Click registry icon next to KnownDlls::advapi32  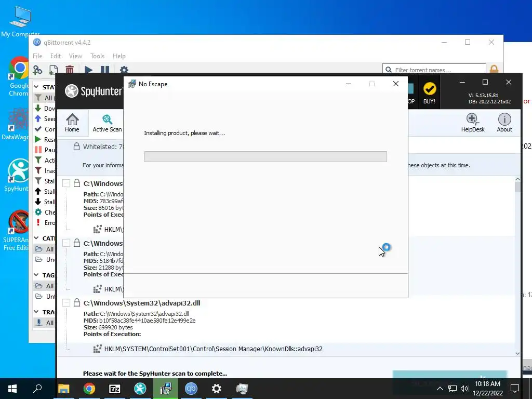pos(97,349)
